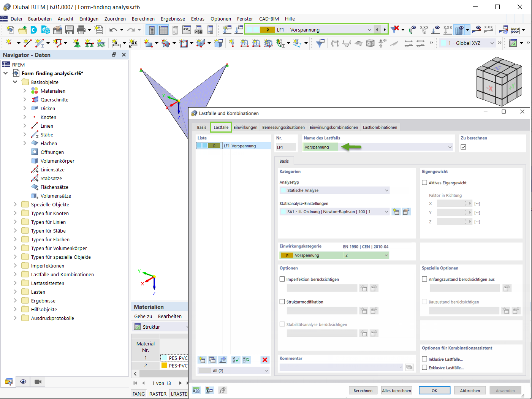Click the new node tool icon

(9, 43)
